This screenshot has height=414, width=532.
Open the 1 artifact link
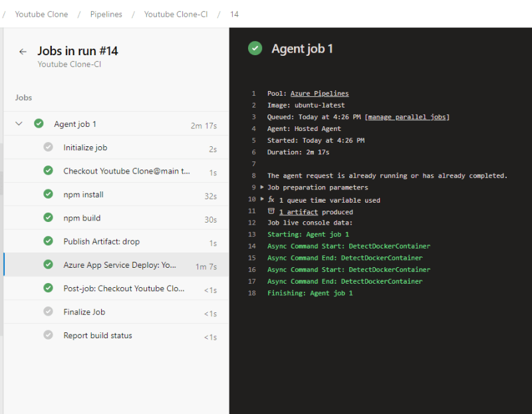299,212
